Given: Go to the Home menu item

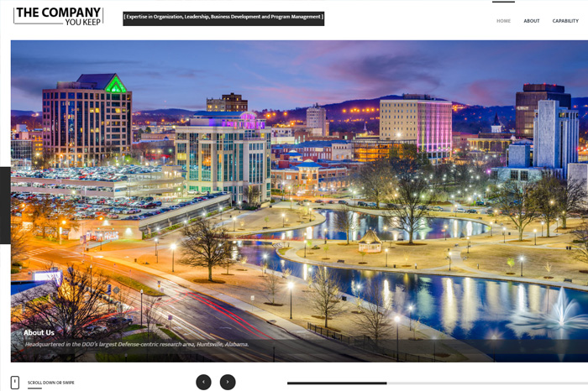Looking at the screenshot, I should pyautogui.click(x=503, y=21).
